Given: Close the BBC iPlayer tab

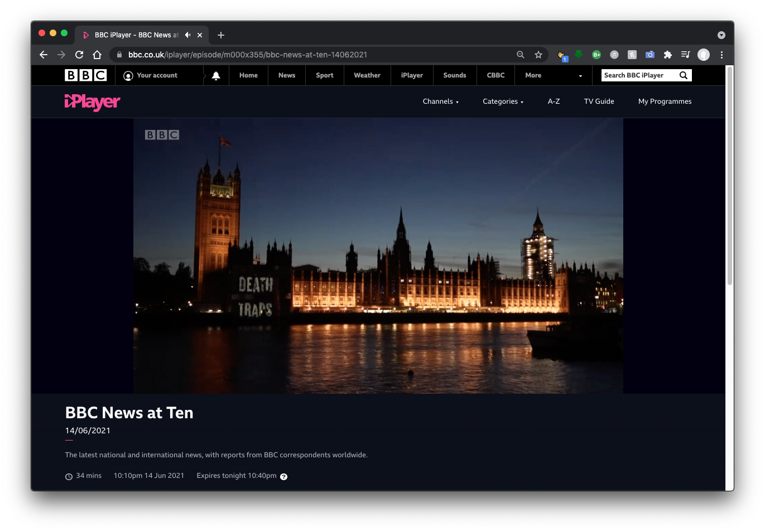Looking at the screenshot, I should coord(200,35).
